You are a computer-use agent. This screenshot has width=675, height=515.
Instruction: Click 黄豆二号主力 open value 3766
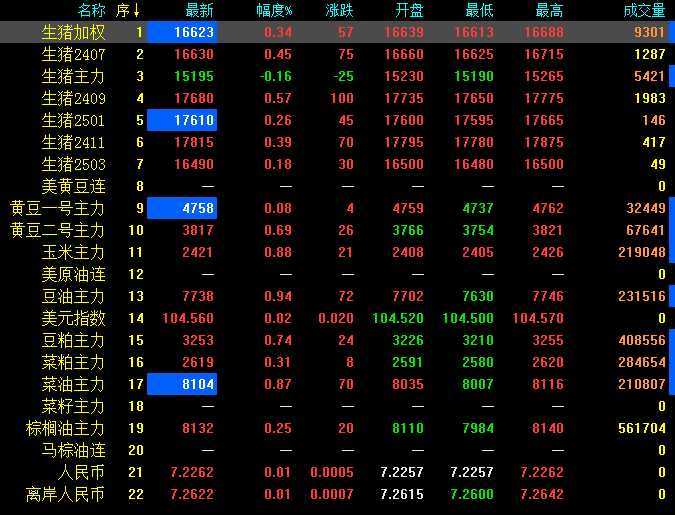(x=408, y=230)
